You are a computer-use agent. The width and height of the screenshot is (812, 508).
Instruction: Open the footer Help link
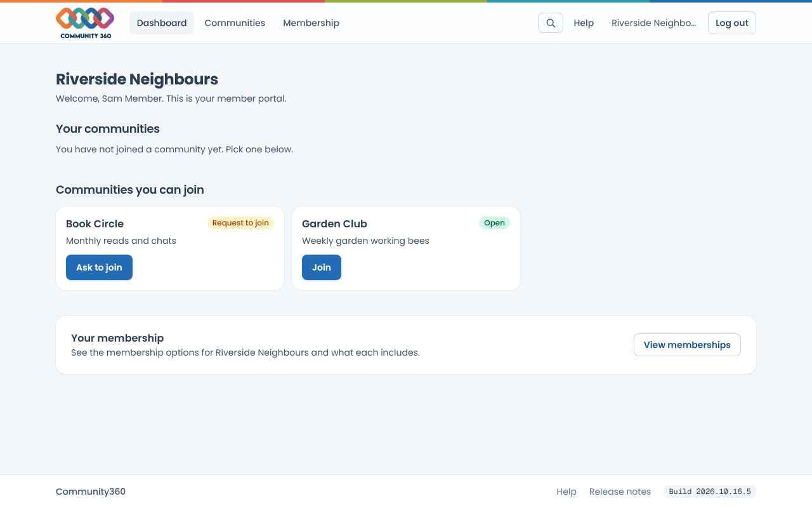[x=566, y=491]
